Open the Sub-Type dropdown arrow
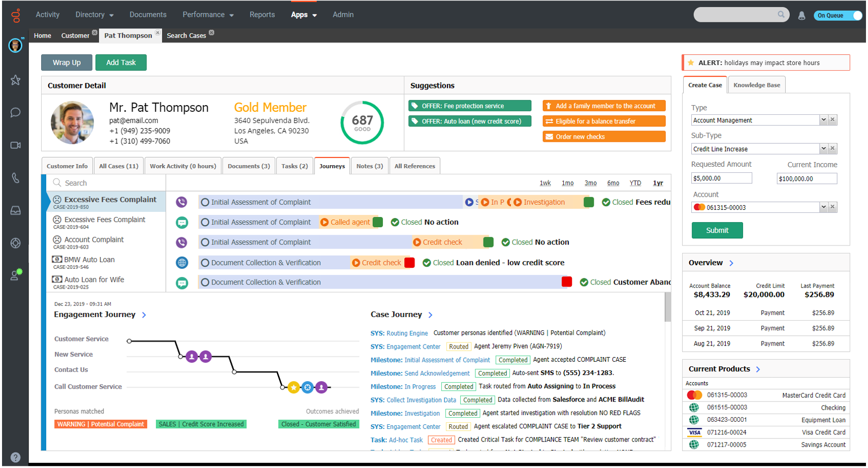Screen dimensions: 868x468 point(823,148)
